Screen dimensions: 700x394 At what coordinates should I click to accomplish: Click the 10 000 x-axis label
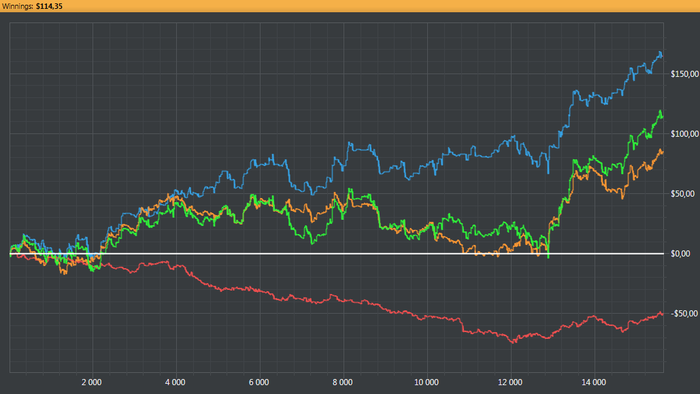point(426,382)
